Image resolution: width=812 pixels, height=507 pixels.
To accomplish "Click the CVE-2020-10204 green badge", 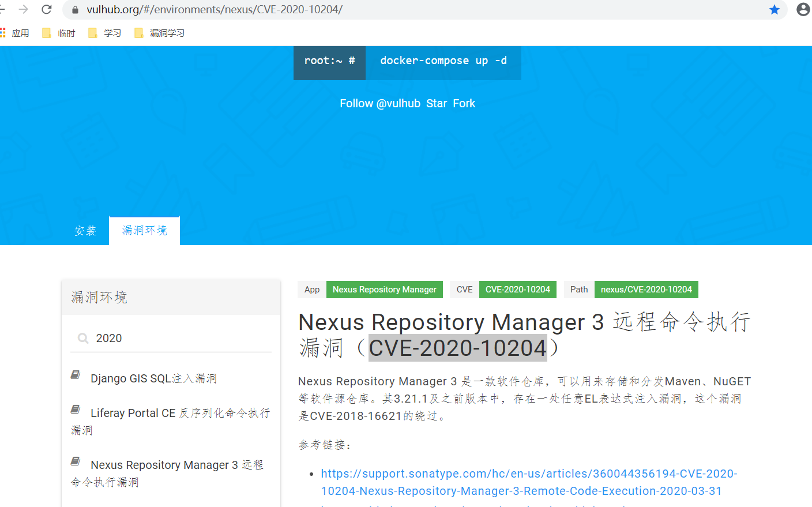I will click(x=518, y=290).
